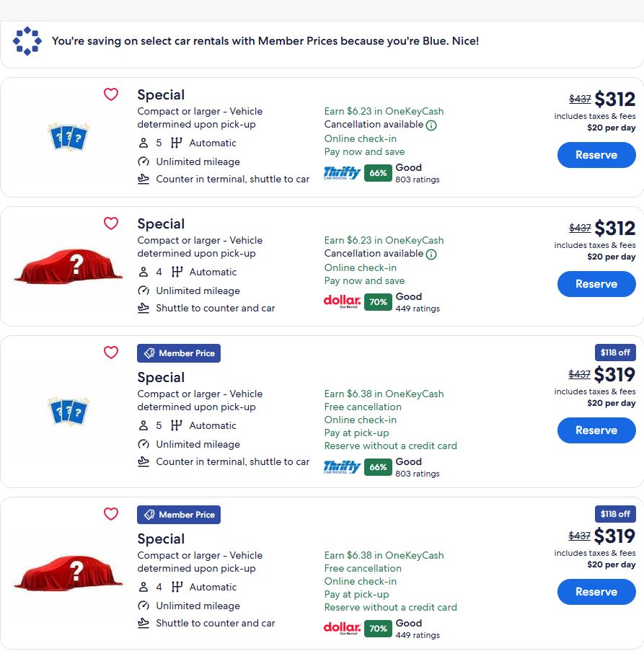Click the Member Price badge on third listing
This screenshot has height=651, width=644.
[178, 353]
